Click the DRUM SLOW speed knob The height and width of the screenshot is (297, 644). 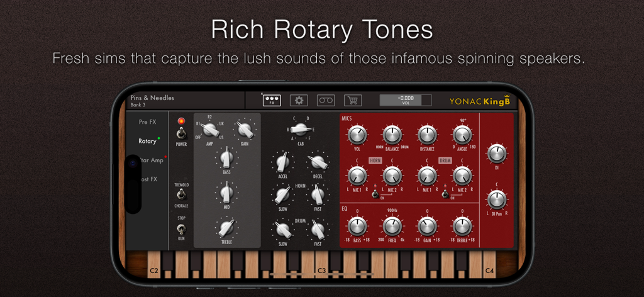click(283, 230)
